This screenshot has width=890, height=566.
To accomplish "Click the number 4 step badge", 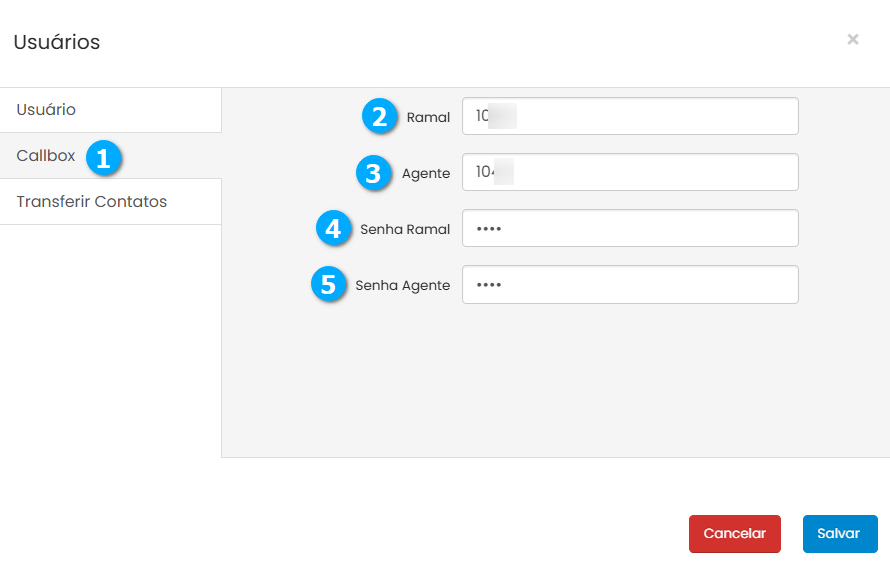I will [333, 229].
